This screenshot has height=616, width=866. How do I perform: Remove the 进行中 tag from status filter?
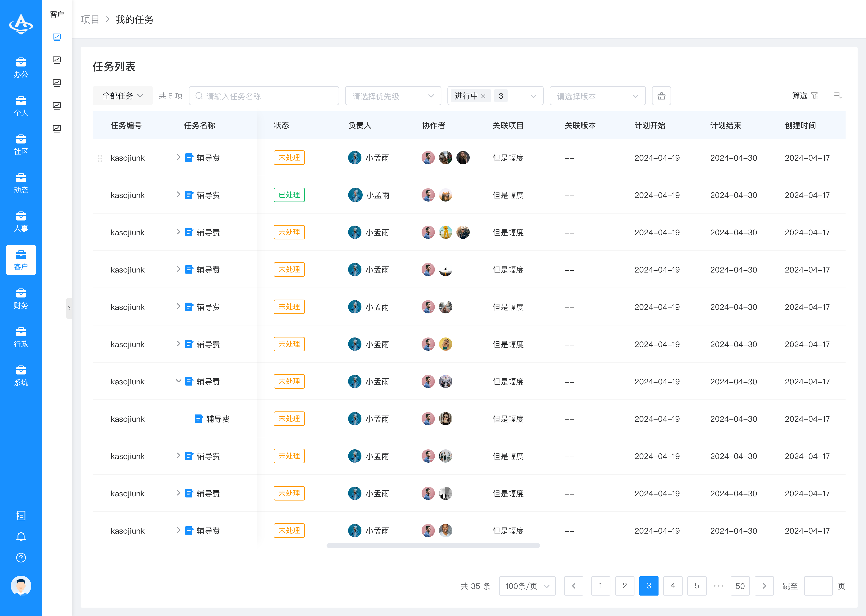click(x=483, y=96)
